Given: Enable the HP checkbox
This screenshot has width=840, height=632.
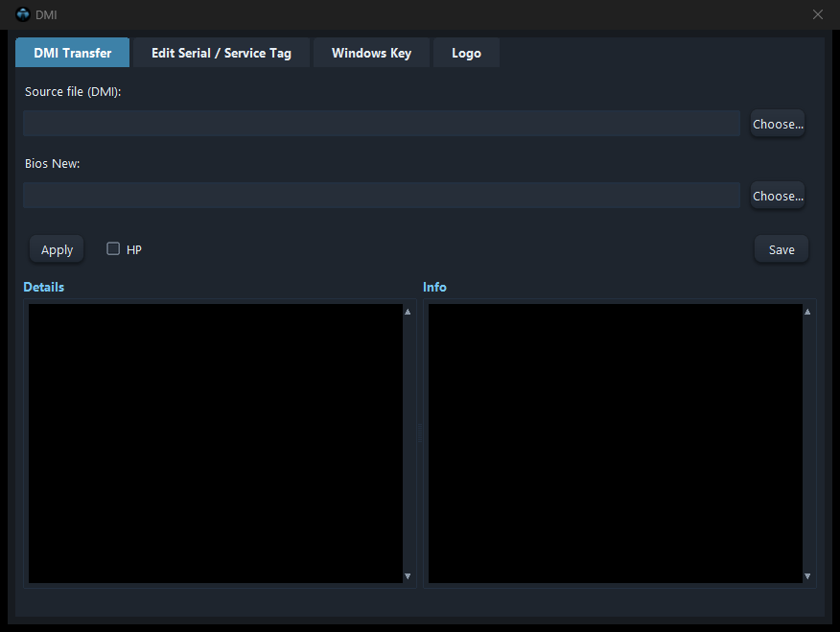Looking at the screenshot, I should 113,248.
